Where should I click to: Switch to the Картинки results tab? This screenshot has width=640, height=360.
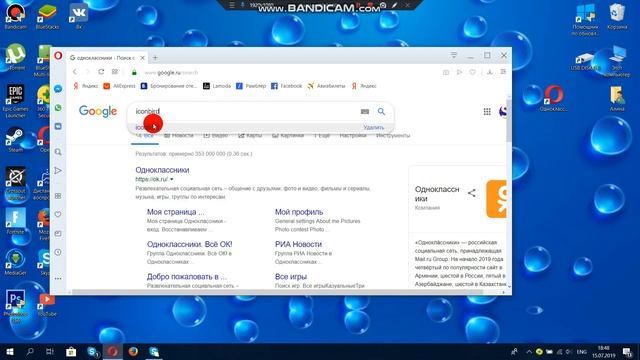pos(288,136)
